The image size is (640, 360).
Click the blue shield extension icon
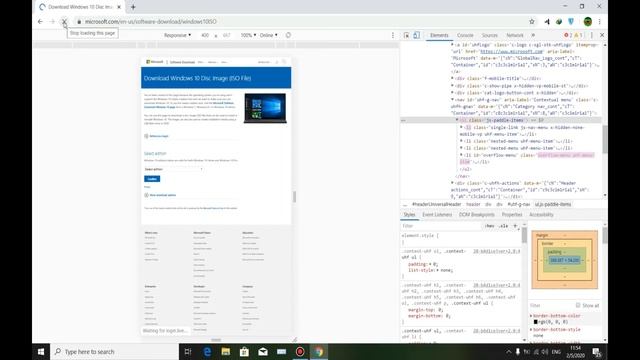(571, 22)
